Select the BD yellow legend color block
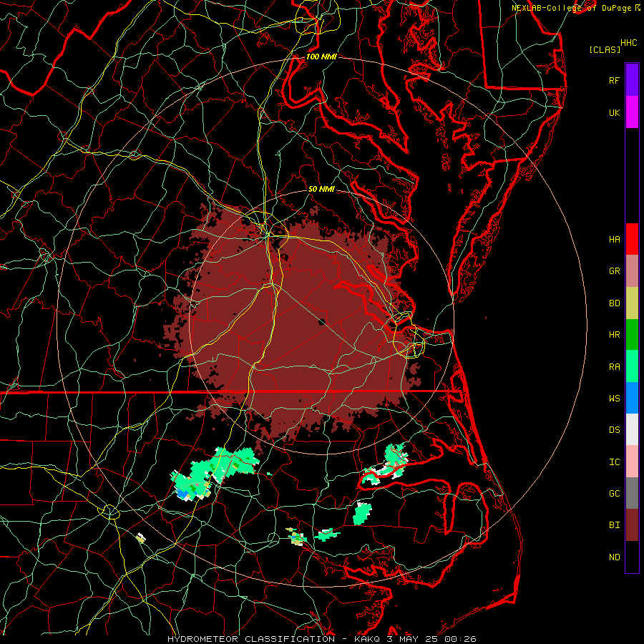 [632, 303]
